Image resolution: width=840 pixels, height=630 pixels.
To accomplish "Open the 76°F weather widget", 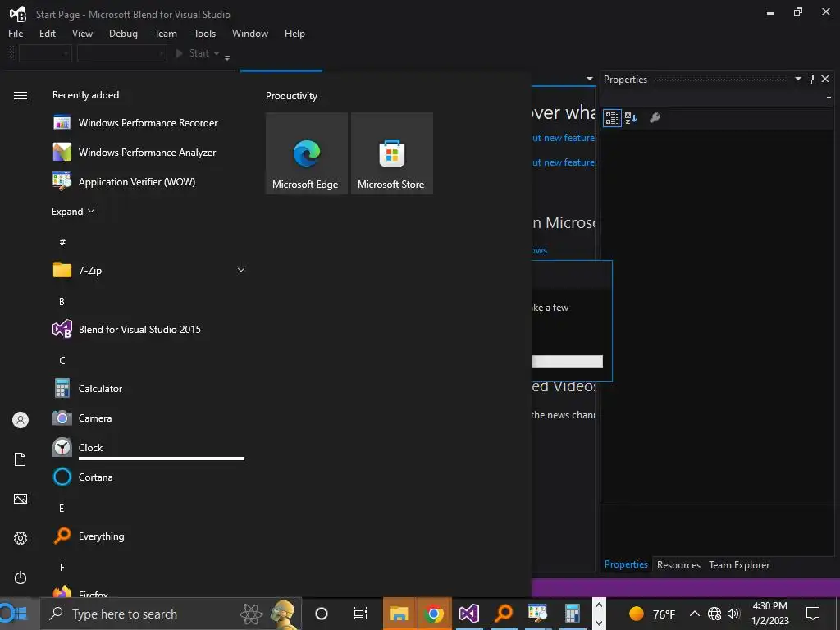I will [652, 614].
